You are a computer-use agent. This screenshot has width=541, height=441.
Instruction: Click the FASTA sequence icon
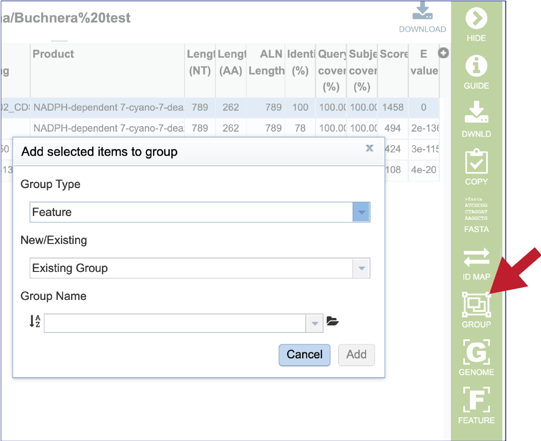476,209
